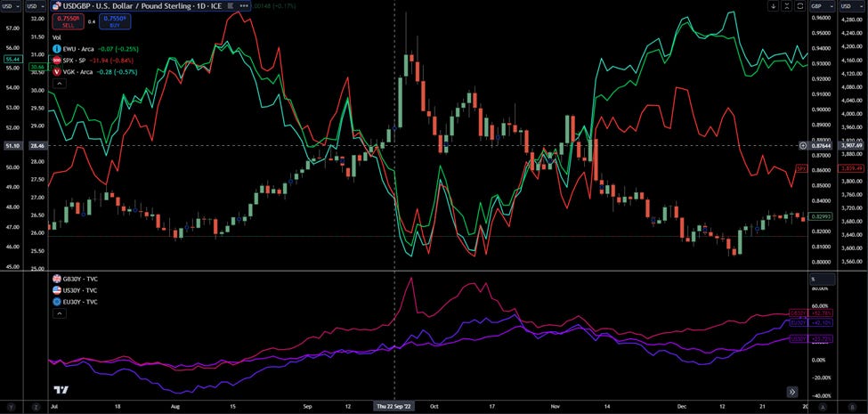Click the first round button at bottom-left

[12, 408]
